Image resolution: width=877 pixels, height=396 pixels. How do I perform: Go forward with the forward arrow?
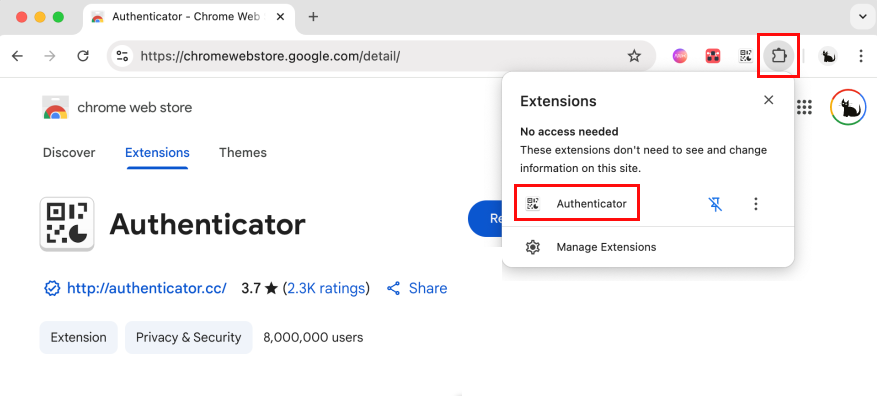tap(50, 56)
